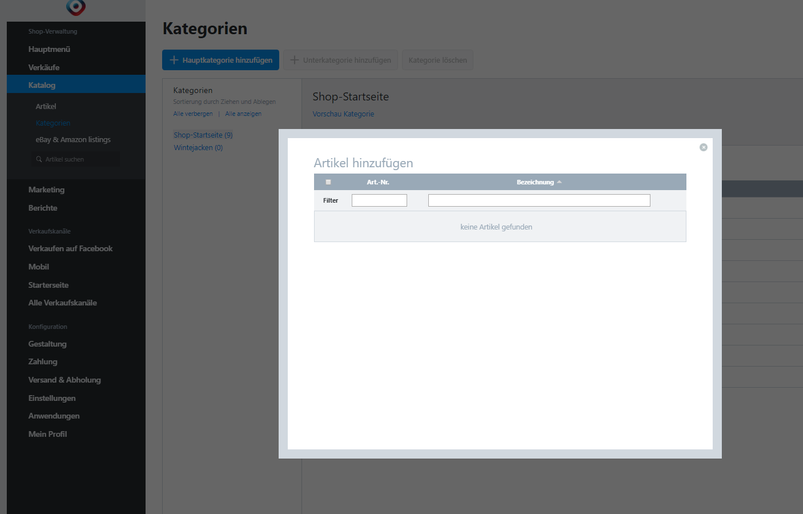
Task: Open Kategorien submenu item
Action: [x=53, y=123]
